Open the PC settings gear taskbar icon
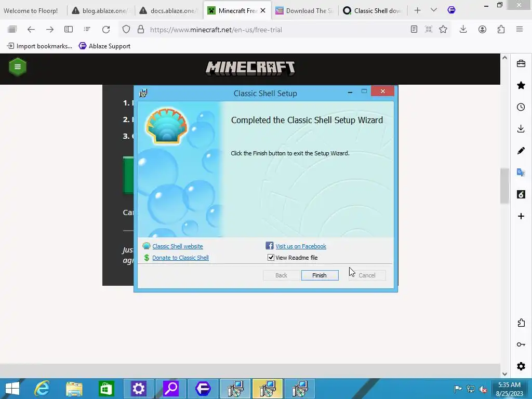The width and height of the screenshot is (532, 399). 138,389
